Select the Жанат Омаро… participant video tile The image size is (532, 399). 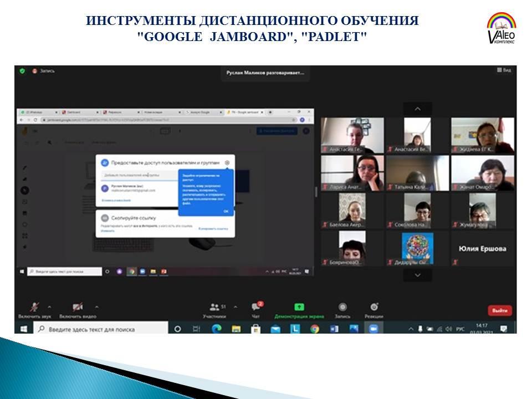(483, 173)
